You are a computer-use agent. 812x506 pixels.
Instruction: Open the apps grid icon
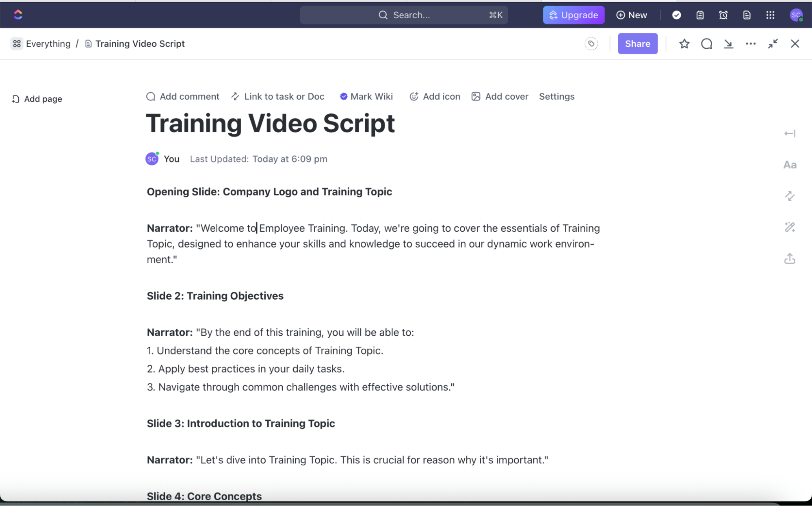point(771,15)
